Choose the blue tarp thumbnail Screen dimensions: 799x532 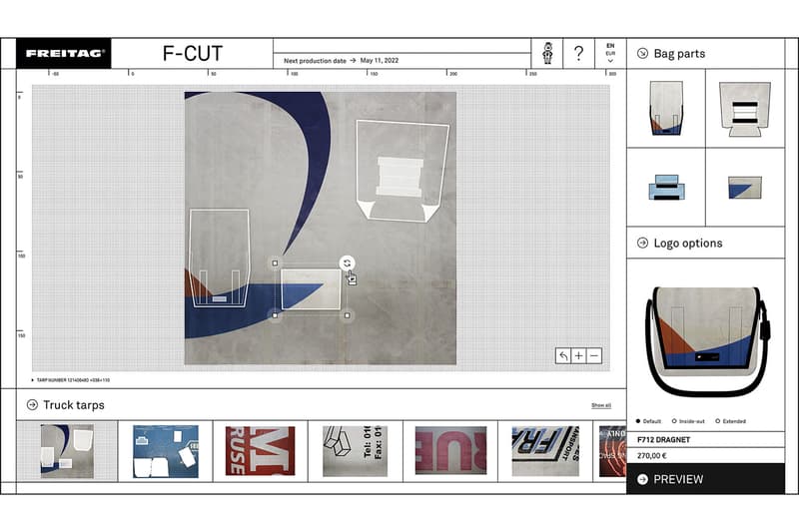pyautogui.click(x=166, y=451)
